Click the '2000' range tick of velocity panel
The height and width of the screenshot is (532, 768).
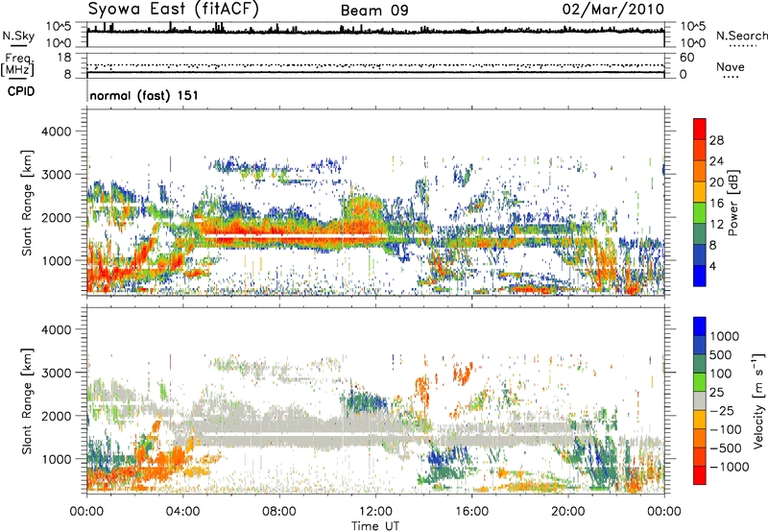(x=56, y=416)
